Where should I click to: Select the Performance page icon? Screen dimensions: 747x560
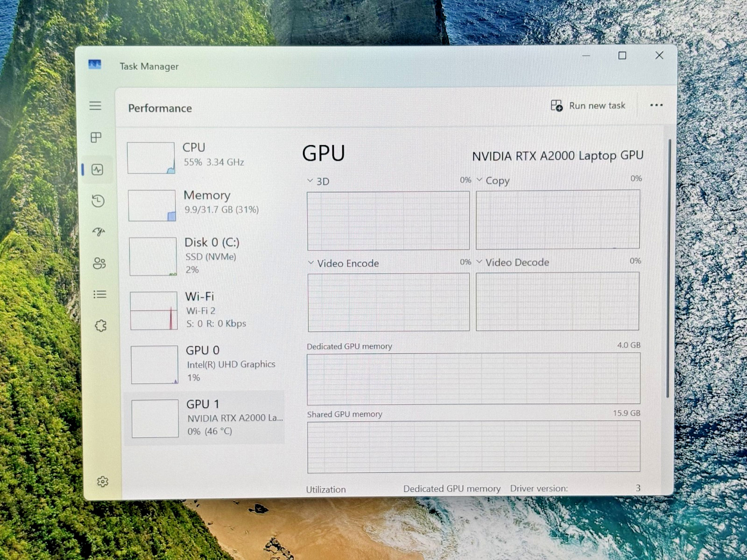(97, 169)
